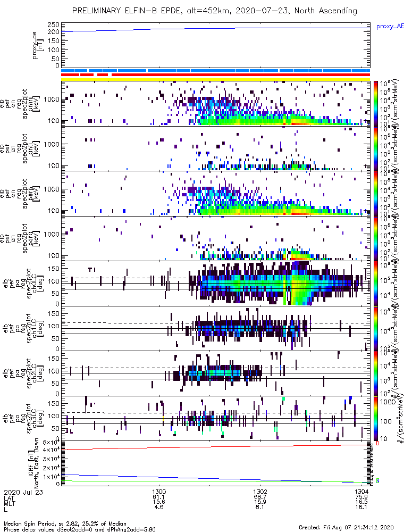412x532 pixels.
Task: Click the para energy spectrogram panel
Action: tap(216, 238)
